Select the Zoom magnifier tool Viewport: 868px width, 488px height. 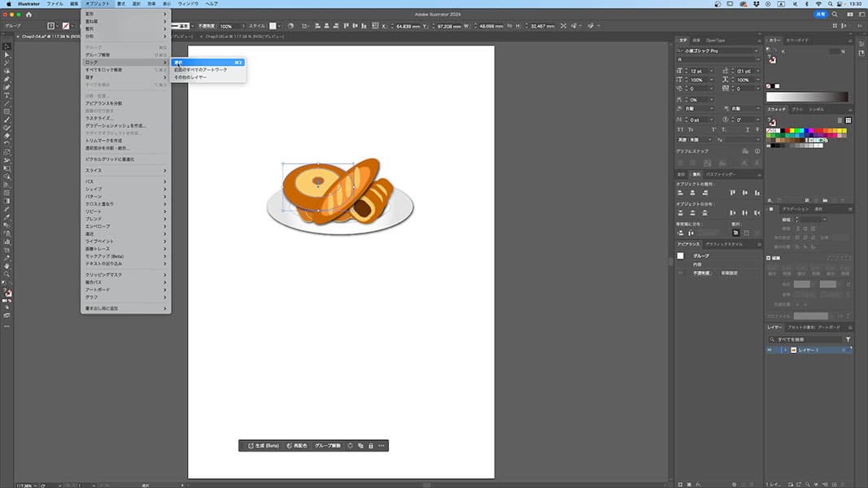7,274
